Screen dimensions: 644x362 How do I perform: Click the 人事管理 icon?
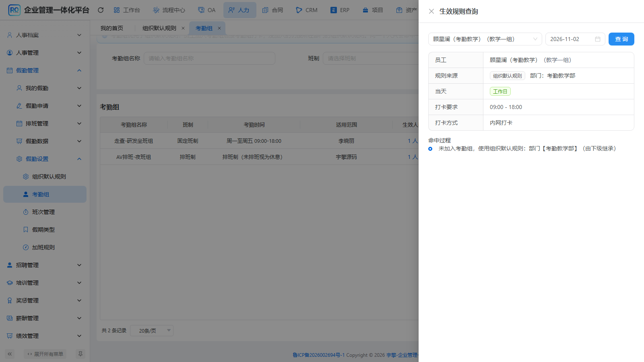pyautogui.click(x=10, y=53)
